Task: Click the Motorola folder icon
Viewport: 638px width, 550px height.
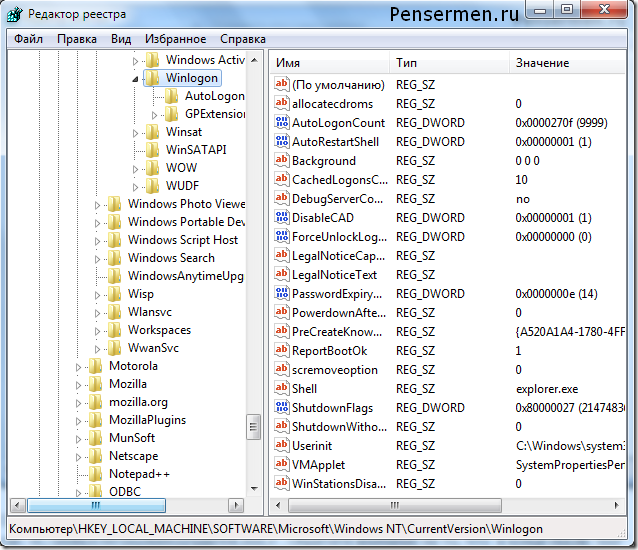Action: coord(95,366)
